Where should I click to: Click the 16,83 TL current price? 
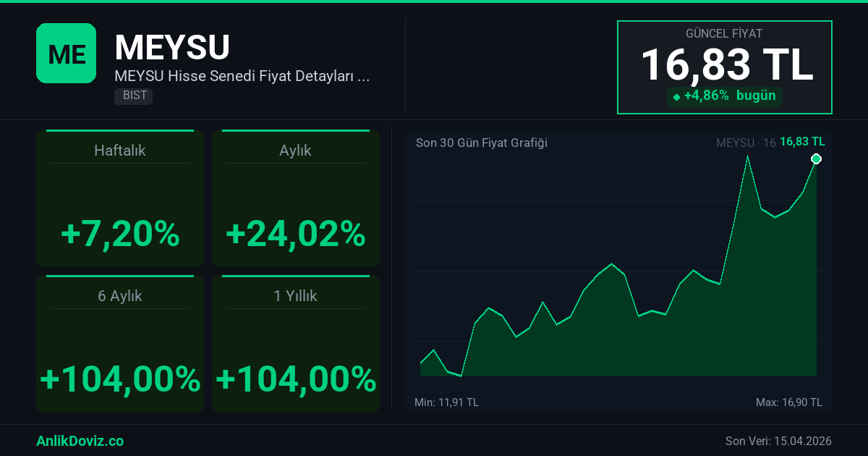tap(726, 64)
